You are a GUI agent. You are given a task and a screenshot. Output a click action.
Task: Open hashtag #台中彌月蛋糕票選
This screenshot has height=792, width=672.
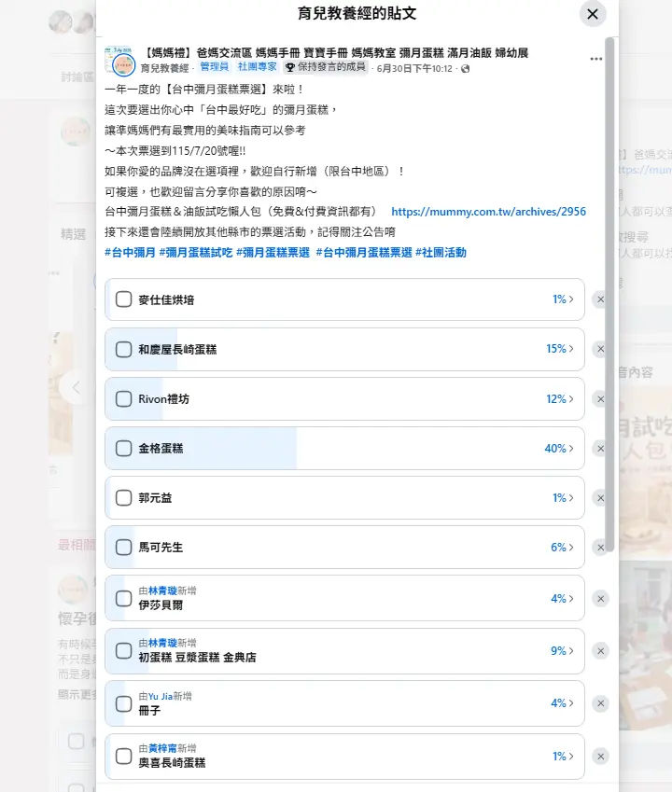(364, 253)
